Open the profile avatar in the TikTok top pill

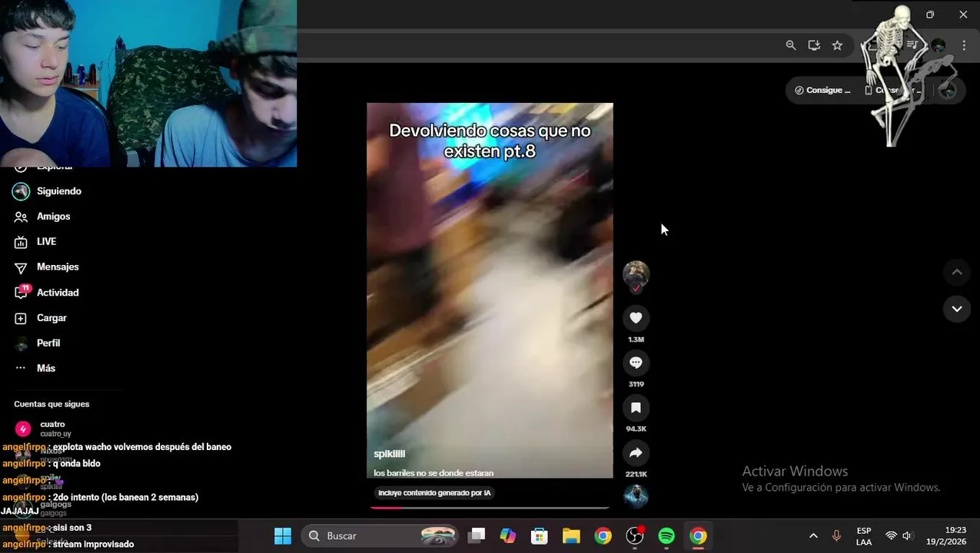pos(948,90)
